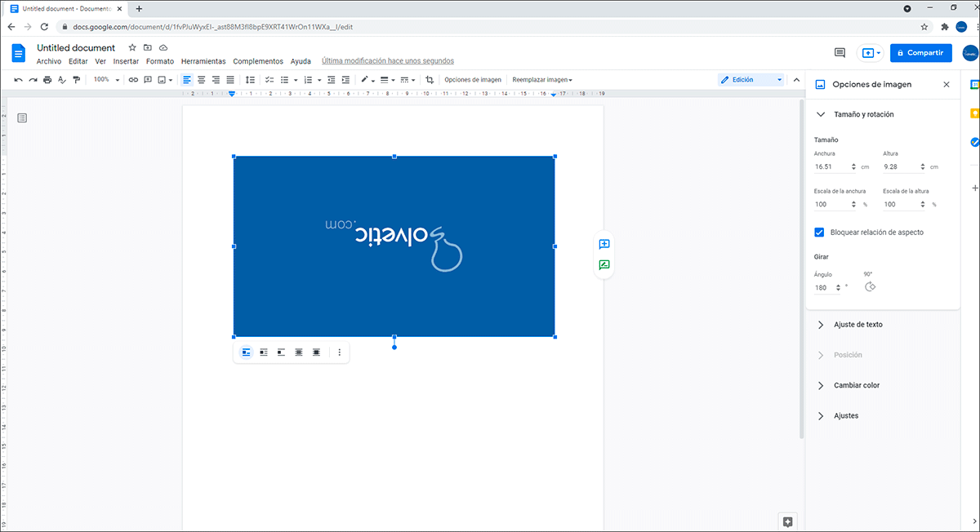The height and width of the screenshot is (532, 980).
Task: Click the Move to folder icon
Action: click(x=148, y=47)
